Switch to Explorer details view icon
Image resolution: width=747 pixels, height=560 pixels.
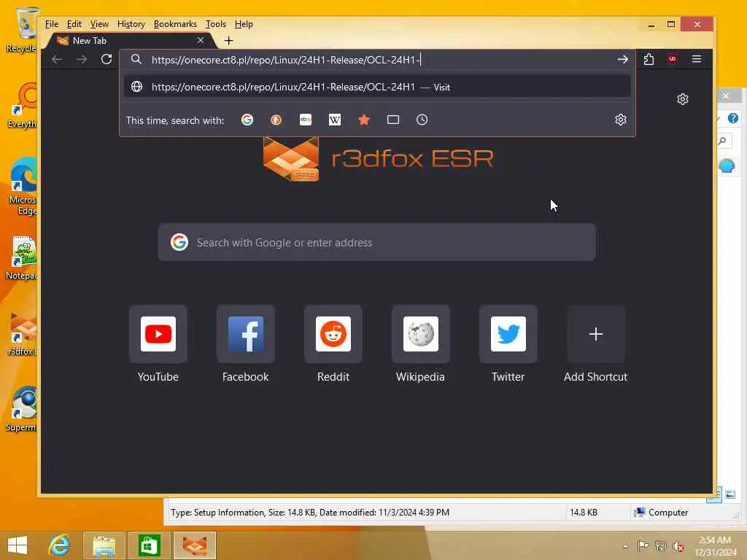point(716,495)
